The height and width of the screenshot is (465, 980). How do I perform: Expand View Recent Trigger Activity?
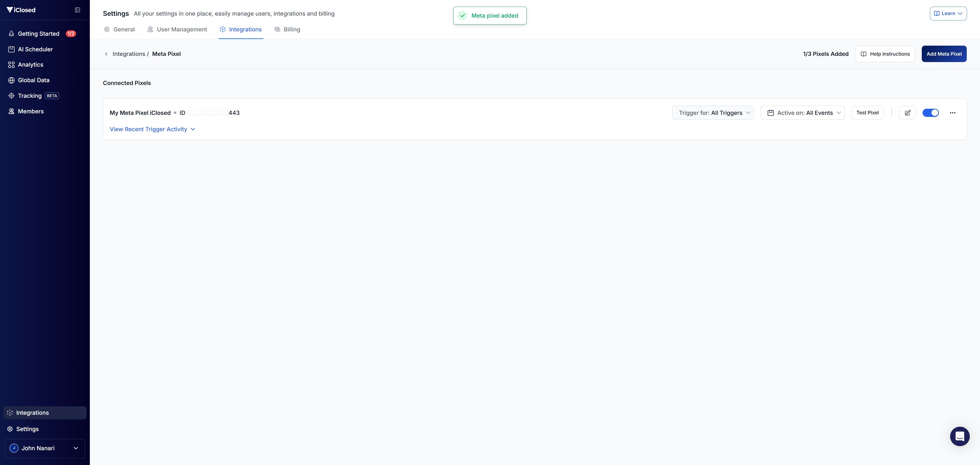(152, 129)
